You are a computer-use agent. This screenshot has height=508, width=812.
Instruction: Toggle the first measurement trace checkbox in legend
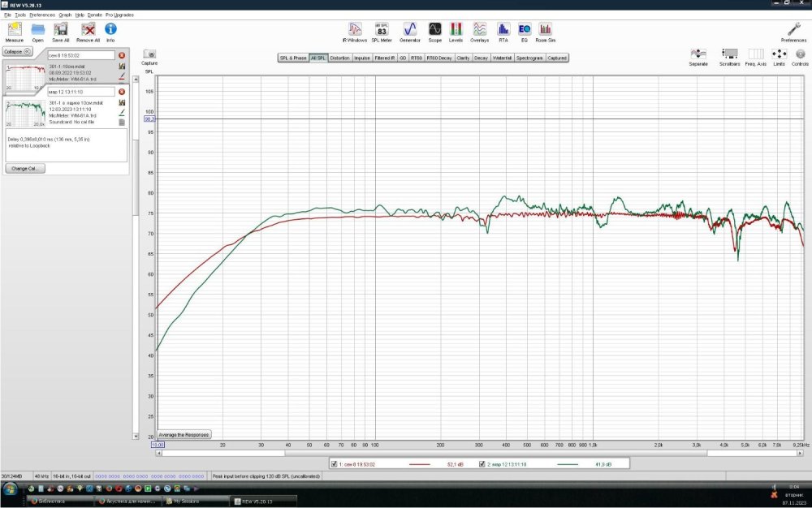335,464
